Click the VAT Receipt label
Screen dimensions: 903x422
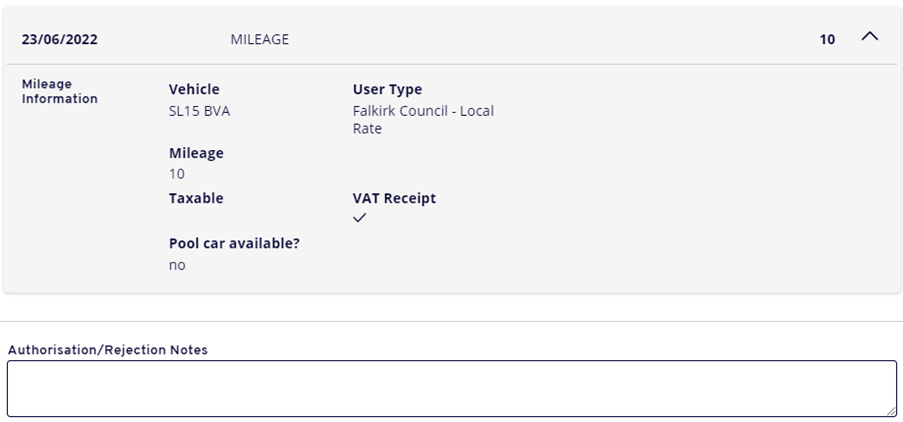(x=394, y=198)
